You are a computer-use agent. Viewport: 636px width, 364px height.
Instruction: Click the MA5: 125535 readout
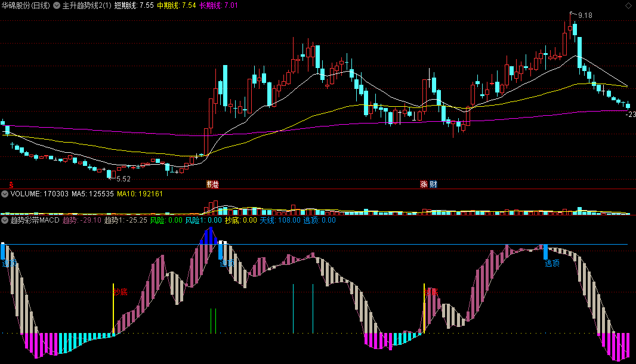pyautogui.click(x=92, y=194)
